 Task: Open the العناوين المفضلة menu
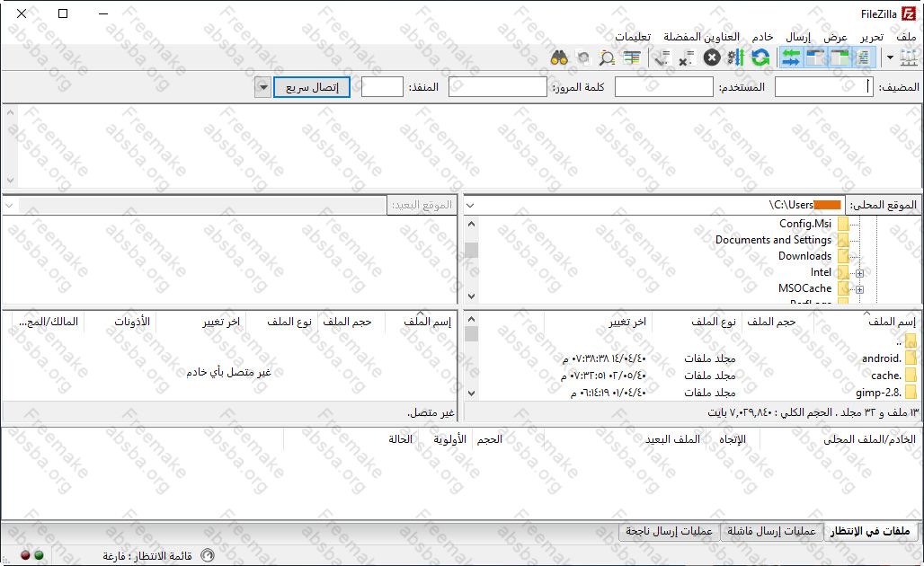(x=701, y=37)
